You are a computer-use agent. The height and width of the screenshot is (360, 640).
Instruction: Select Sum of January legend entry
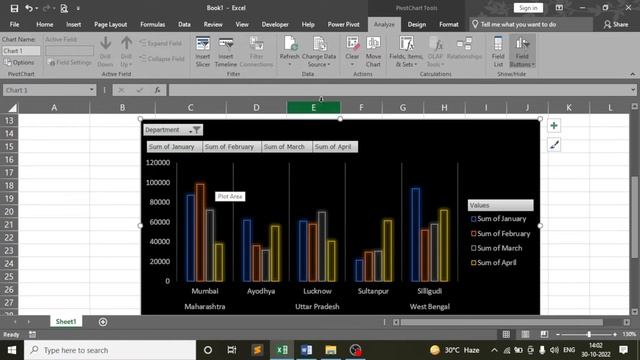click(x=498, y=219)
